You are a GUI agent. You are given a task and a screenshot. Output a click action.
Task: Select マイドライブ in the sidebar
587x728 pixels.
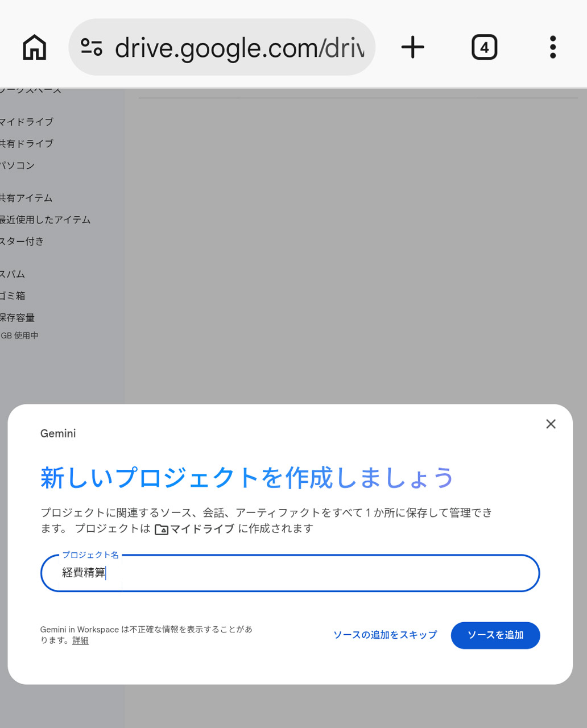27,122
